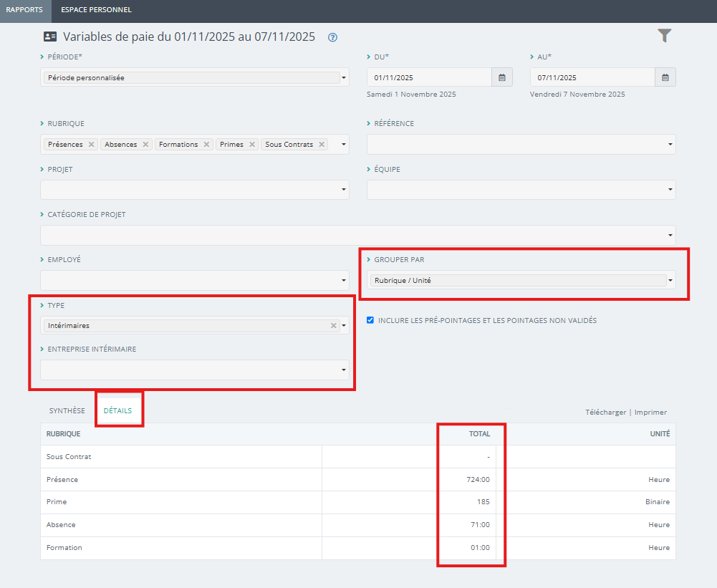
Task: Expand the Période dropdown
Action: pos(344,78)
